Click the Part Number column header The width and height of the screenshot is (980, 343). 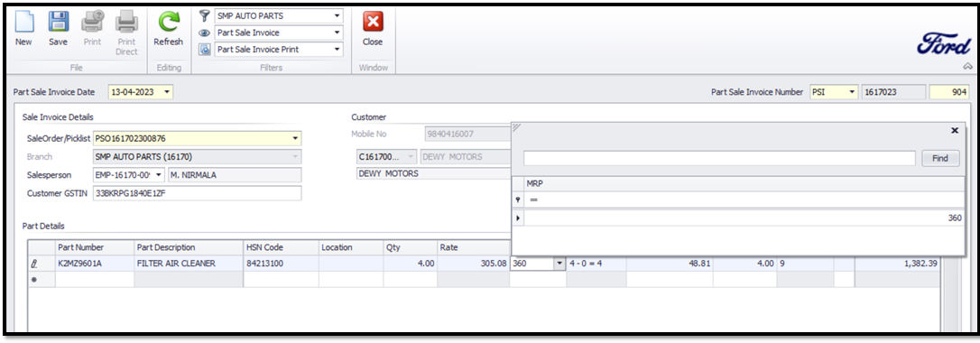tap(95, 247)
